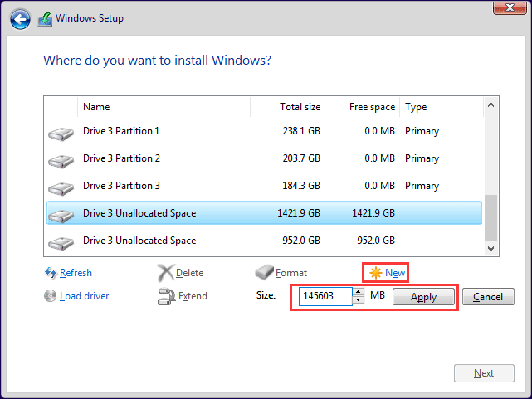Click the 203.7 GB total size value
Screen dimensions: 532x399
[301, 158]
